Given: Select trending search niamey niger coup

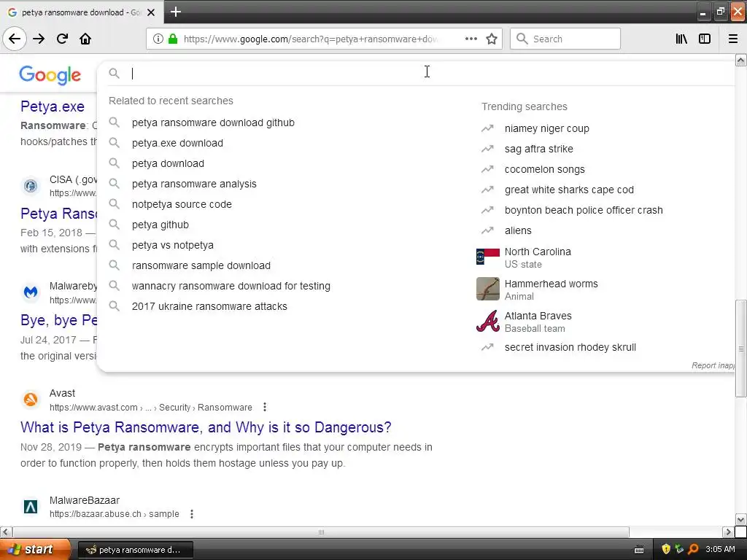Looking at the screenshot, I should 546,128.
